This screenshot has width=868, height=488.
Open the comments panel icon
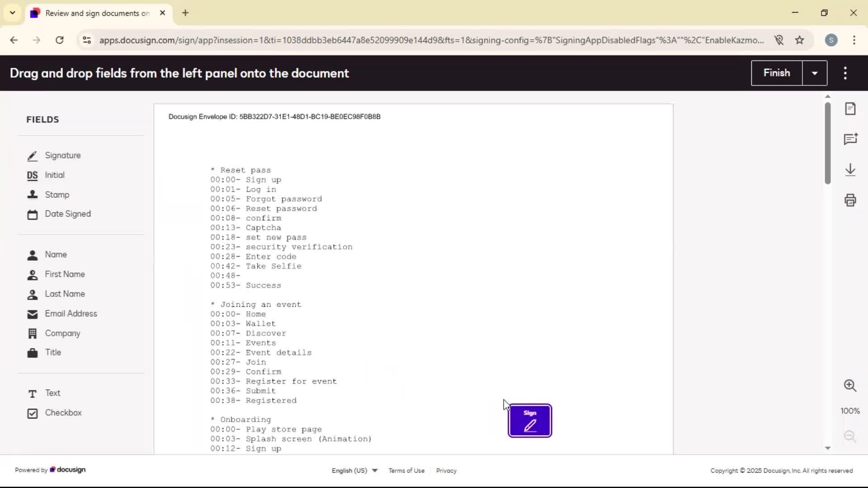click(850, 139)
